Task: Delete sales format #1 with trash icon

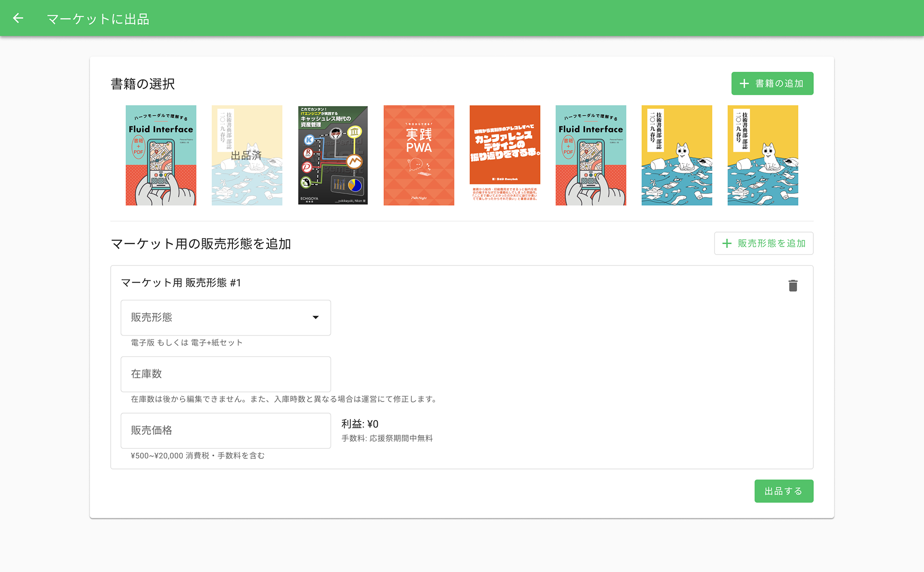Action: (x=793, y=286)
